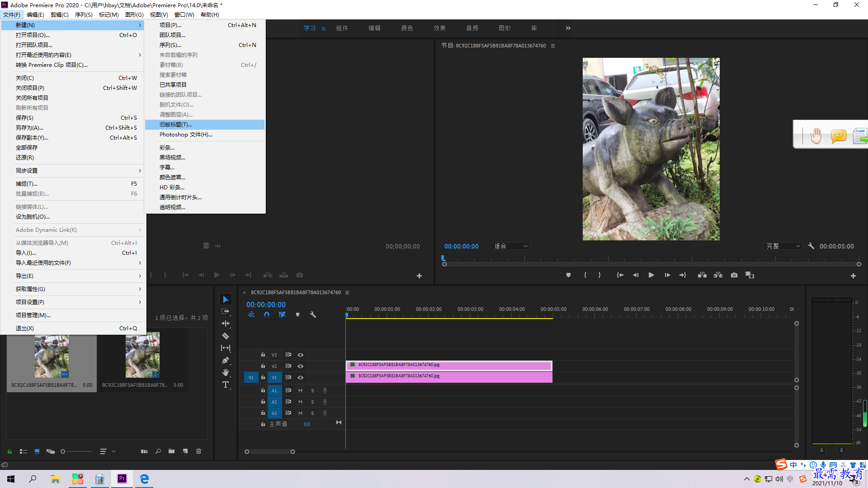
Task: Select the Razor tool
Action: tap(226, 336)
